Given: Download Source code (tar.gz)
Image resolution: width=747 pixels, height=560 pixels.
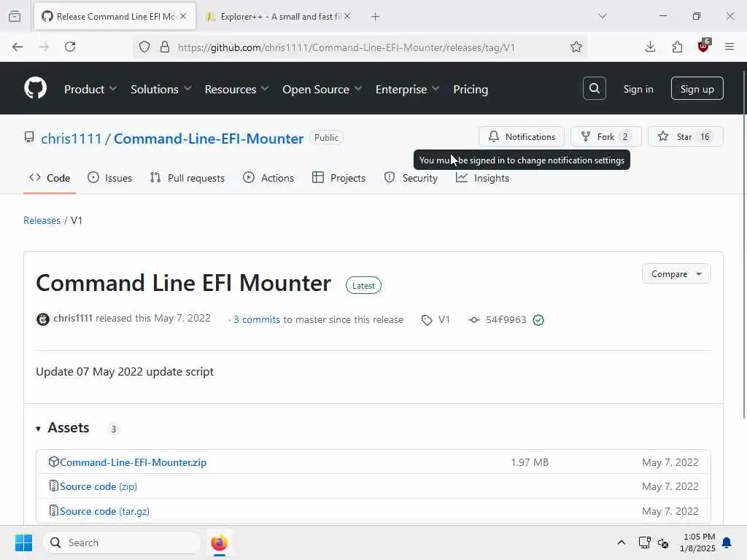Looking at the screenshot, I should click(x=105, y=511).
